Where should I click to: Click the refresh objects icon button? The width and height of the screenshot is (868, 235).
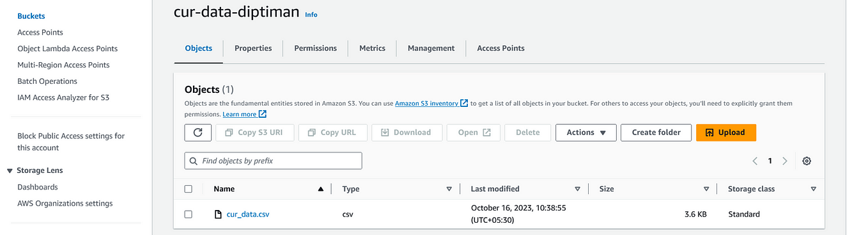pos(198,133)
